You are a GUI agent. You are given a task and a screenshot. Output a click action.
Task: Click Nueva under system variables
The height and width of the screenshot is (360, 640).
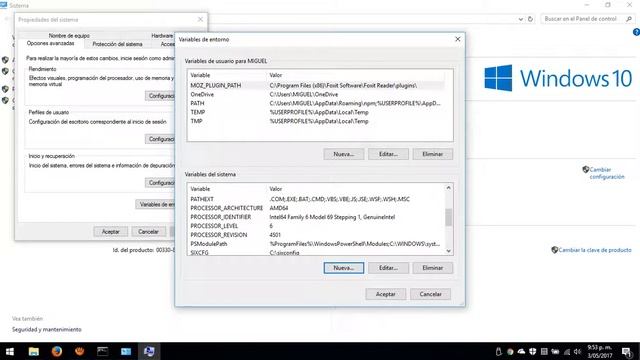(344, 268)
